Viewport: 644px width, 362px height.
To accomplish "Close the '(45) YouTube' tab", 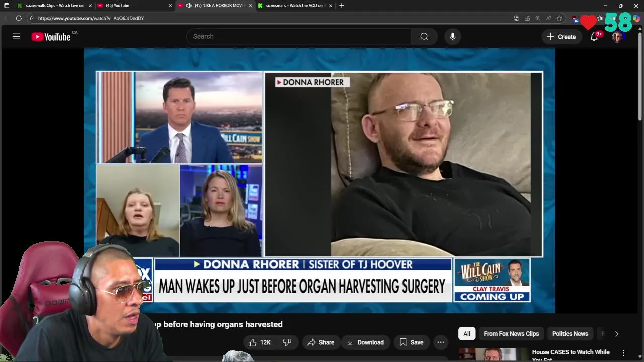I will [x=170, y=6].
